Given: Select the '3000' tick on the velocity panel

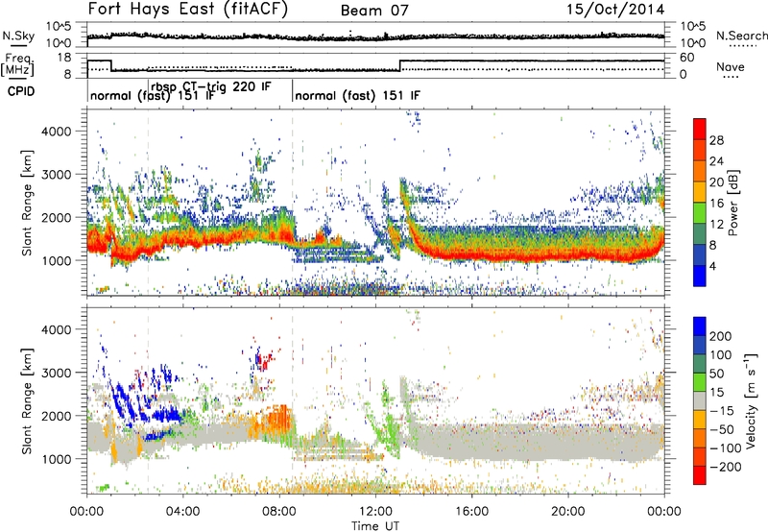Looking at the screenshot, I should coord(56,373).
